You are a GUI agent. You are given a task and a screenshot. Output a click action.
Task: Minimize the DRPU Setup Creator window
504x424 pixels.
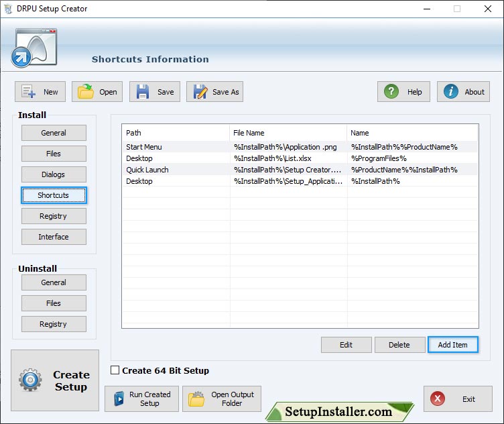[426, 9]
